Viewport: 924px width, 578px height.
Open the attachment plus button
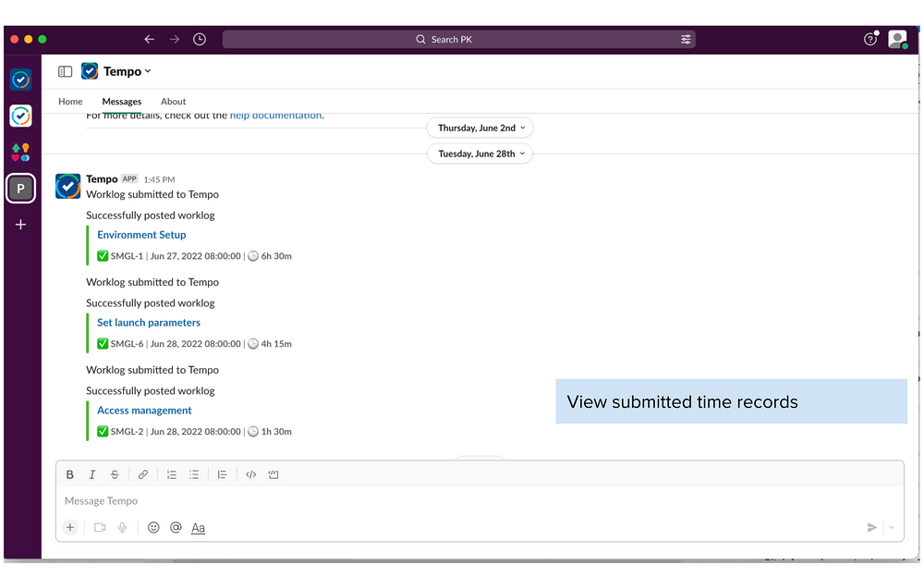pos(70,527)
